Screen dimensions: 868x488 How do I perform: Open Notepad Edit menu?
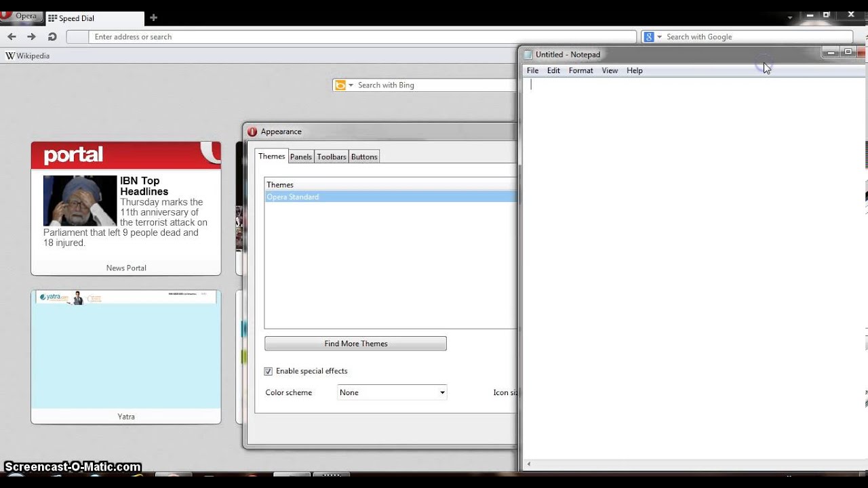pyautogui.click(x=554, y=70)
